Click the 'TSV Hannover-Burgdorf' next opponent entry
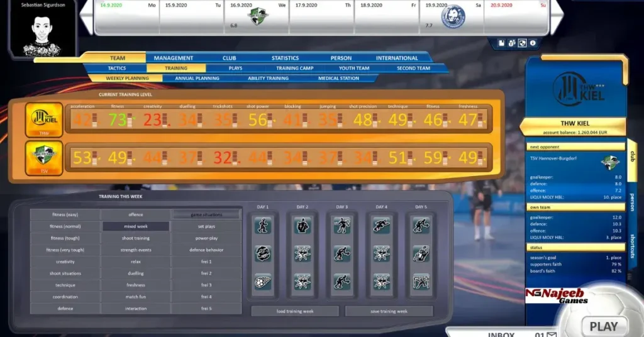The width and height of the screenshot is (644, 337). click(x=553, y=158)
